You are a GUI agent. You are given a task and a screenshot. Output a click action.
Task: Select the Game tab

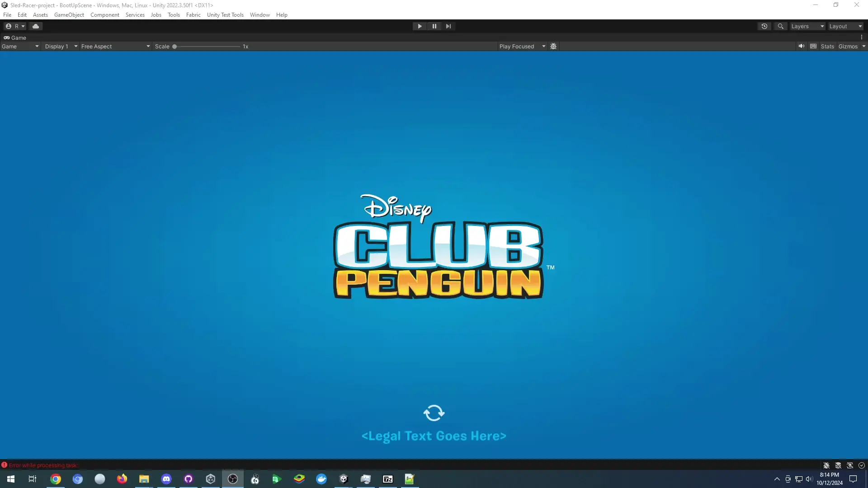[x=15, y=38]
